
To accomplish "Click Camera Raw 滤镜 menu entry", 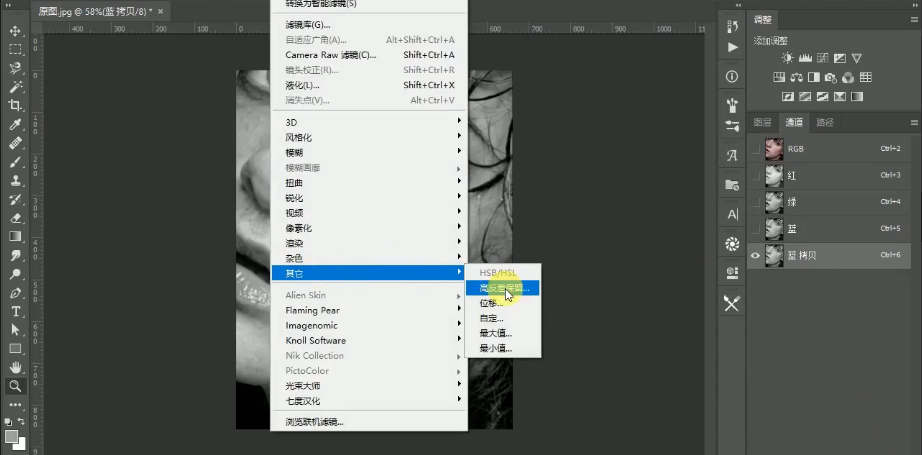I will pos(369,55).
